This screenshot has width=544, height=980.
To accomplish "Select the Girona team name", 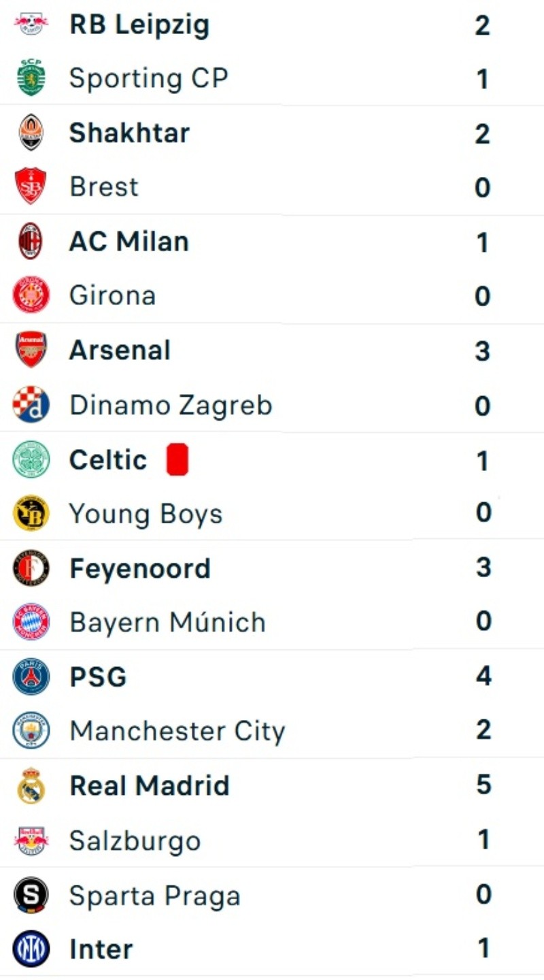I will [112, 295].
